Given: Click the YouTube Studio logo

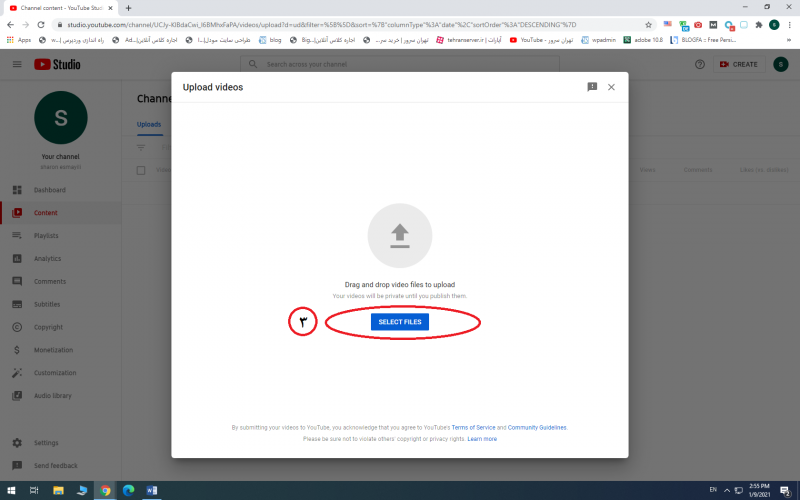Looking at the screenshot, I should click(58, 64).
